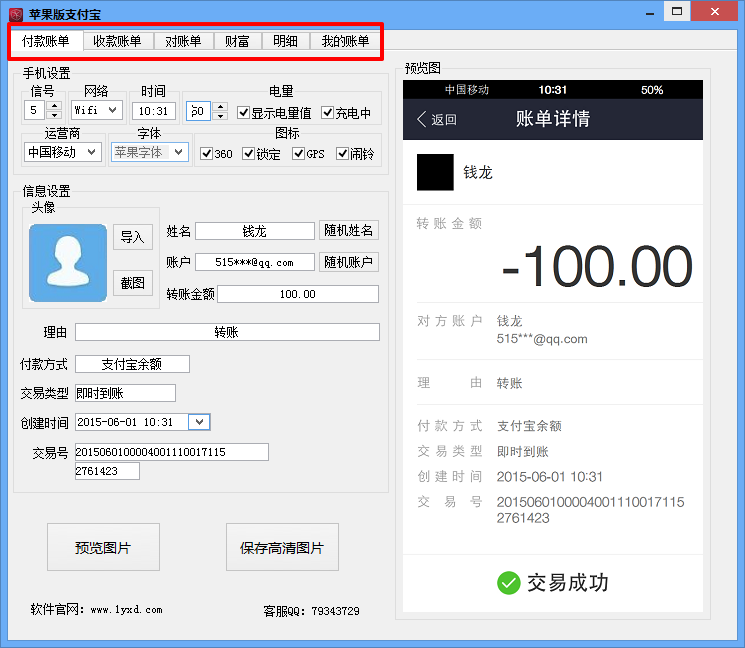Go to the 财富 tab
The width and height of the screenshot is (745, 648).
(x=237, y=41)
